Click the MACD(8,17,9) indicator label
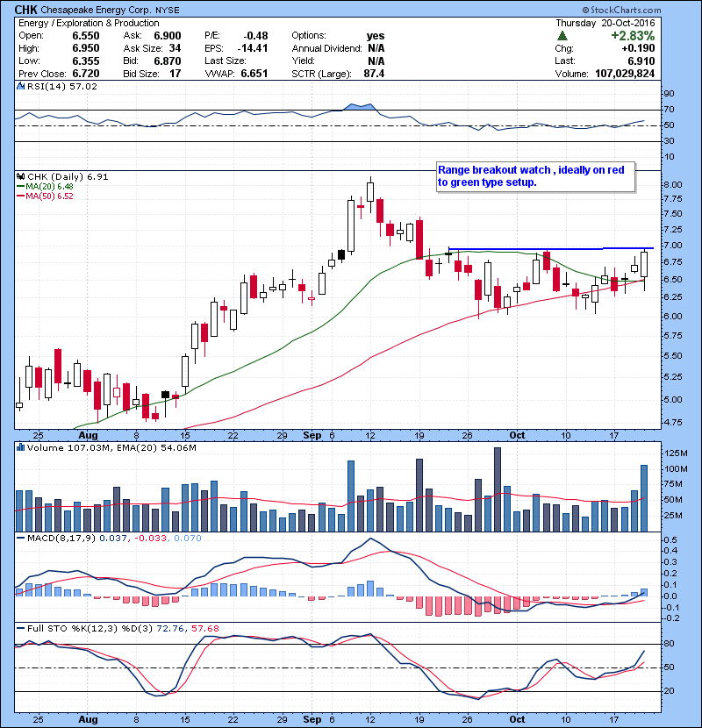 (x=61, y=539)
